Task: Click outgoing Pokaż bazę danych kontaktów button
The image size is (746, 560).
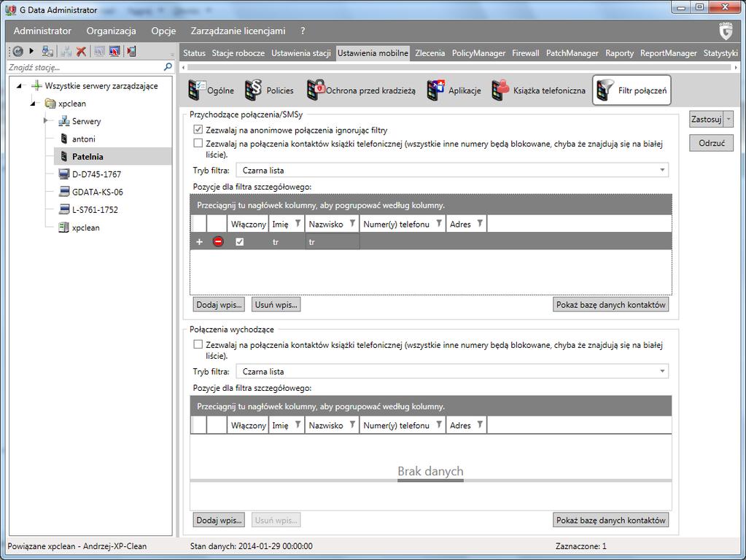Action: [x=611, y=520]
